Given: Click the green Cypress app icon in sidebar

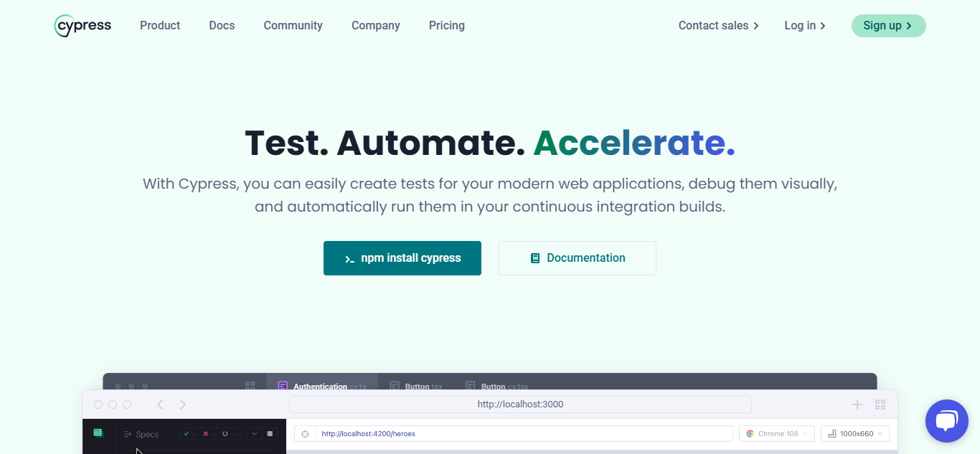Looking at the screenshot, I should point(98,433).
